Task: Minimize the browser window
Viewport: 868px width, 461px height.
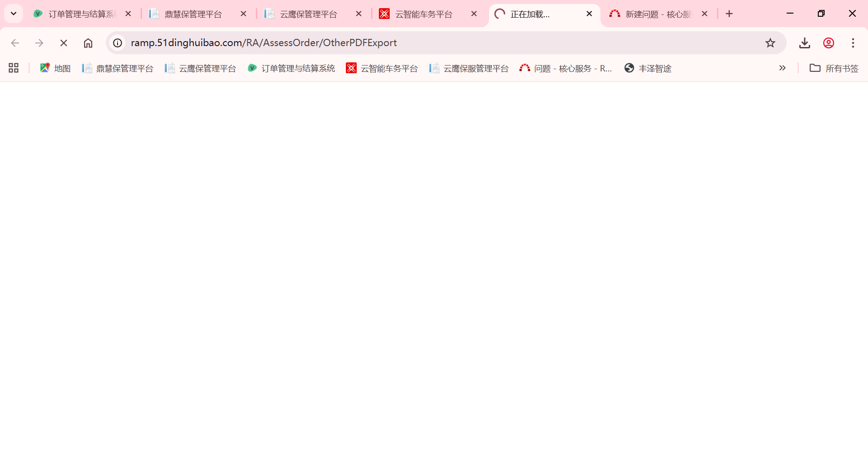Action: [x=790, y=14]
